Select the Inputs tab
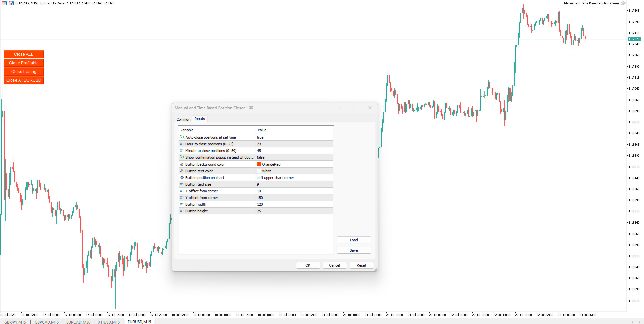This screenshot has height=324, width=644. pyautogui.click(x=199, y=119)
